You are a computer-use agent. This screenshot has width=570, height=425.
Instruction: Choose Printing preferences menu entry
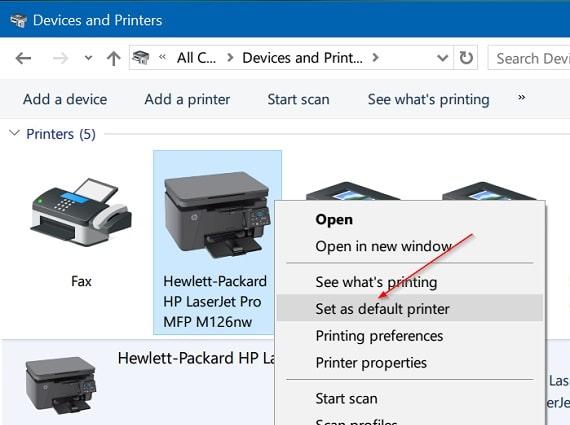click(x=410, y=335)
